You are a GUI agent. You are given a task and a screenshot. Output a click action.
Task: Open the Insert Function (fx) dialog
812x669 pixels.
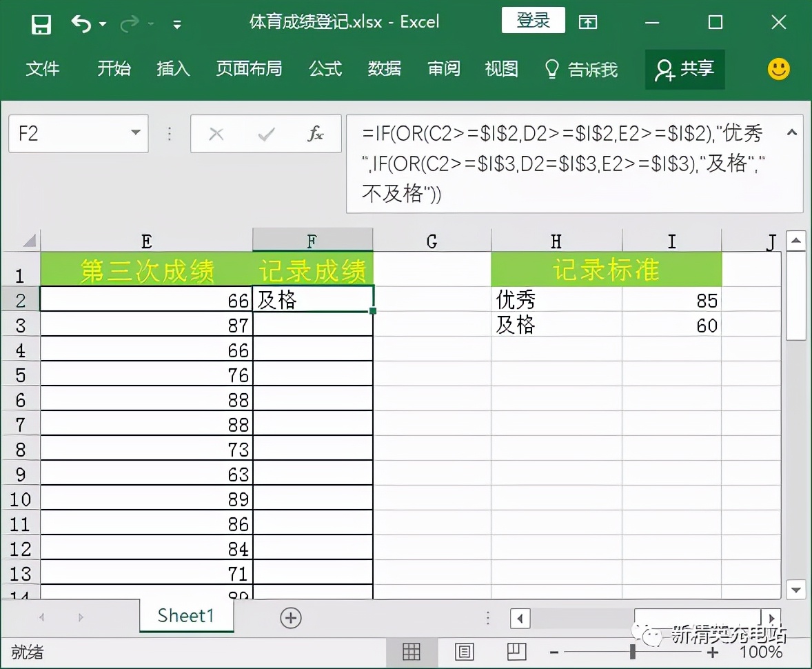[x=315, y=133]
